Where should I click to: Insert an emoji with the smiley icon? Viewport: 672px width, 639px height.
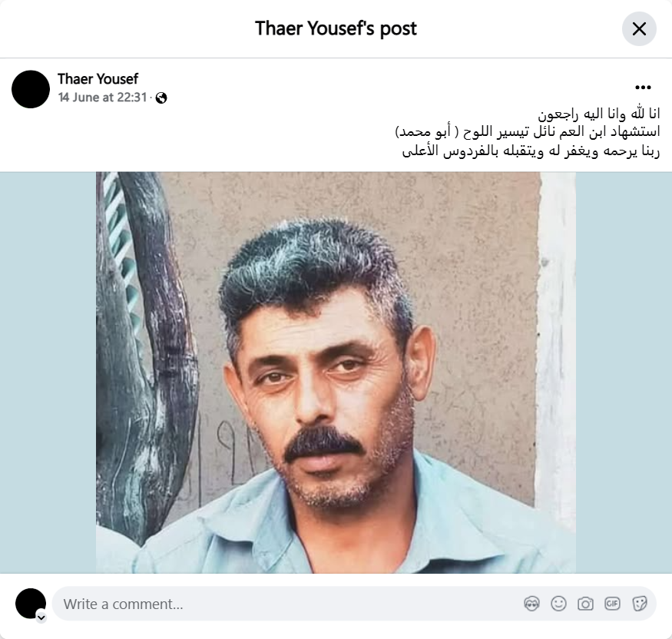558,604
